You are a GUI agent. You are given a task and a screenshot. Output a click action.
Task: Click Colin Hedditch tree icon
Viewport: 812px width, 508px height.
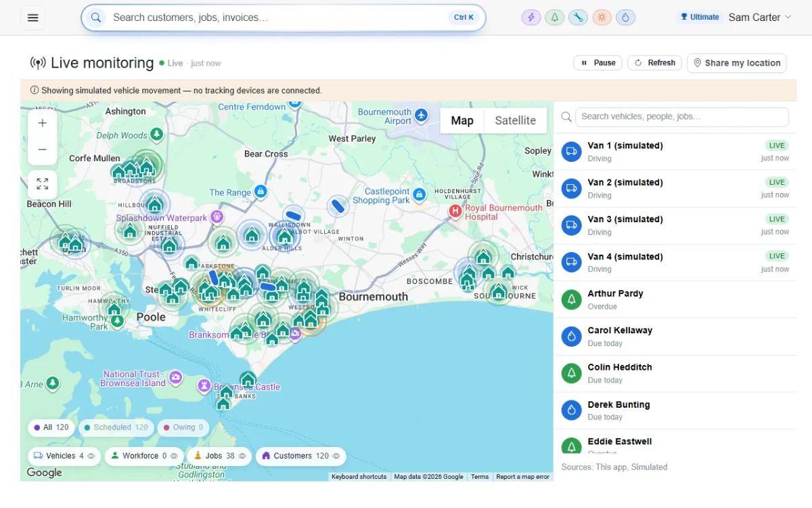pos(572,373)
